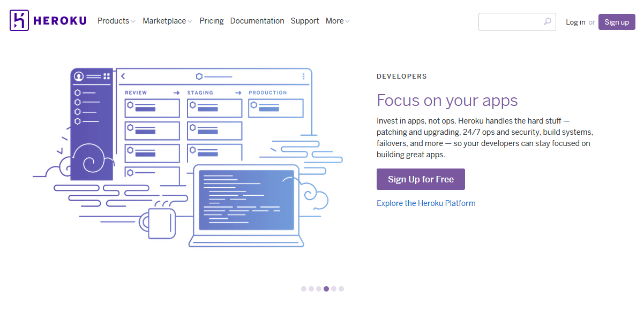Click the Log in link
Image resolution: width=644 pixels, height=314 pixels.
tap(575, 22)
